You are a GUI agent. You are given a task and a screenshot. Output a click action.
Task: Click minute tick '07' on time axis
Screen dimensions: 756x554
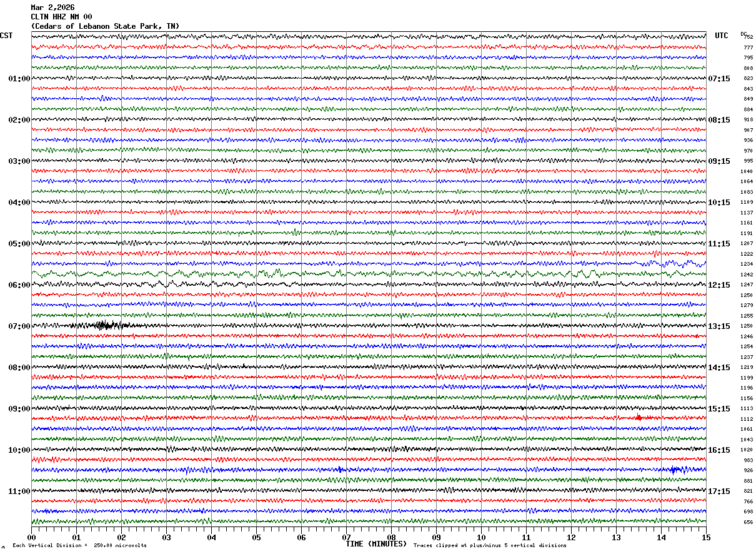click(x=347, y=537)
